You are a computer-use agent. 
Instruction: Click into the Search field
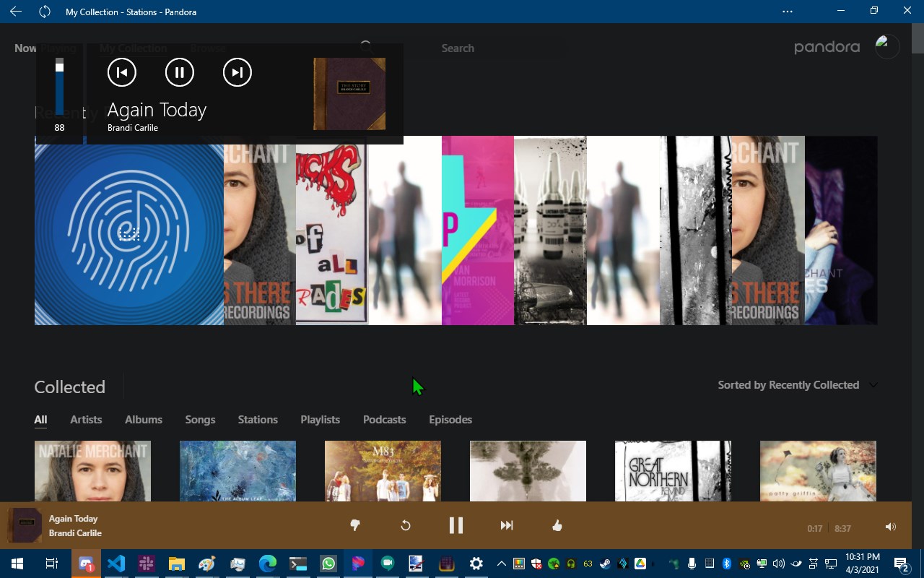tap(458, 48)
